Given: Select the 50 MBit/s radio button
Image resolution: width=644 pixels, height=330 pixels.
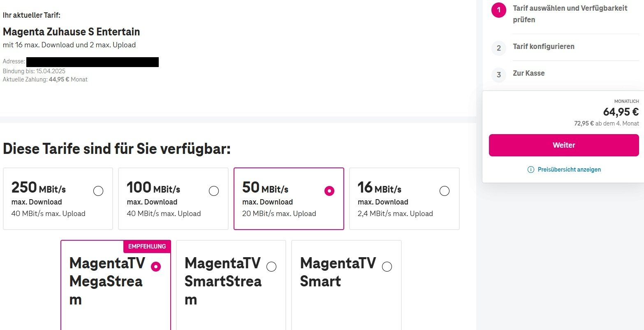Looking at the screenshot, I should click(329, 191).
